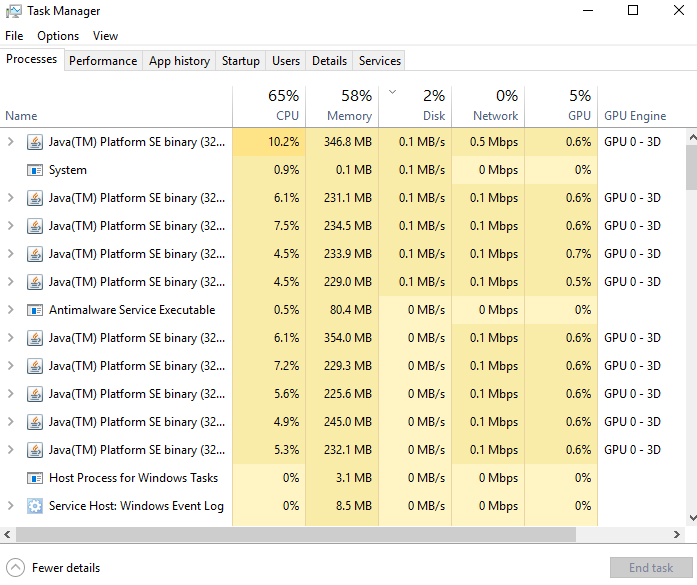The width and height of the screenshot is (697, 585).
Task: Click the horizontal scrollbar right arrow
Action: tap(677, 534)
